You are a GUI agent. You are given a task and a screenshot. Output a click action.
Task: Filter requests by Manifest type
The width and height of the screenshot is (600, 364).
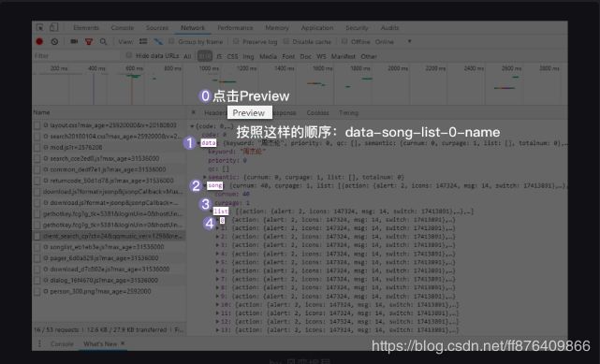click(344, 56)
